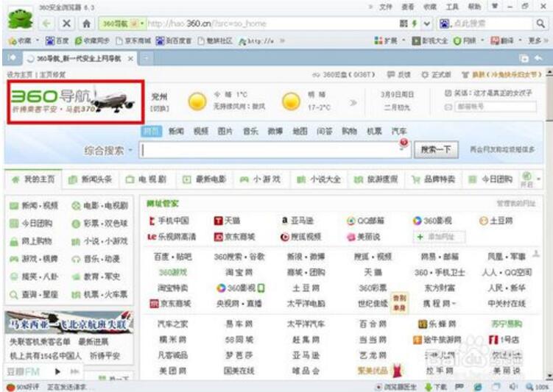Open the 网银 shield toolbar icon

tap(465, 41)
